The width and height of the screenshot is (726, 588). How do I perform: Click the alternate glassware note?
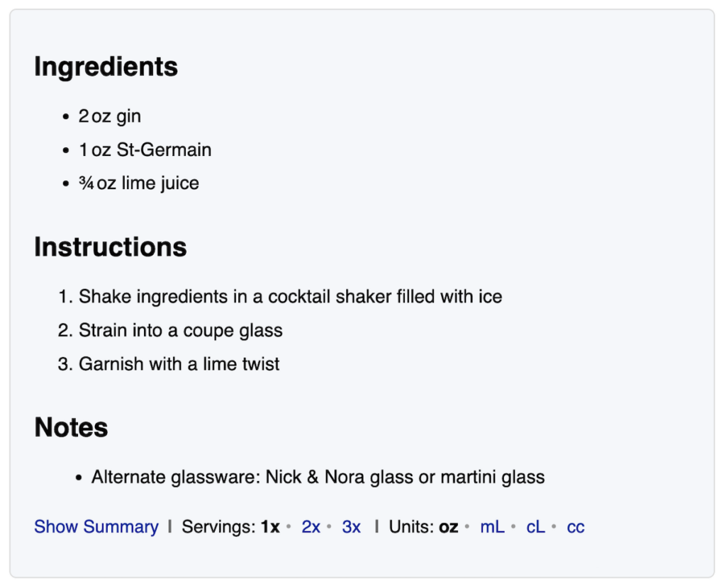(x=318, y=477)
